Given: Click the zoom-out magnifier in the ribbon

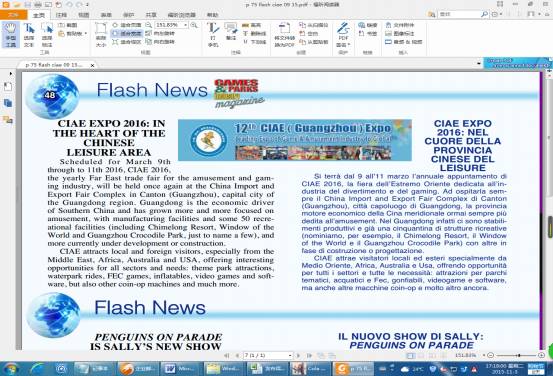Looking at the screenshot, I should pos(149,25).
